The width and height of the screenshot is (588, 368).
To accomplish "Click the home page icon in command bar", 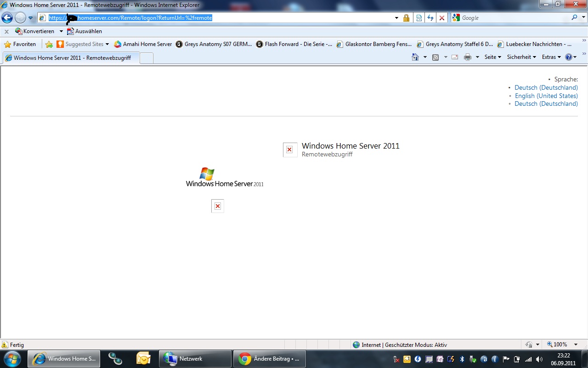I will 415,57.
